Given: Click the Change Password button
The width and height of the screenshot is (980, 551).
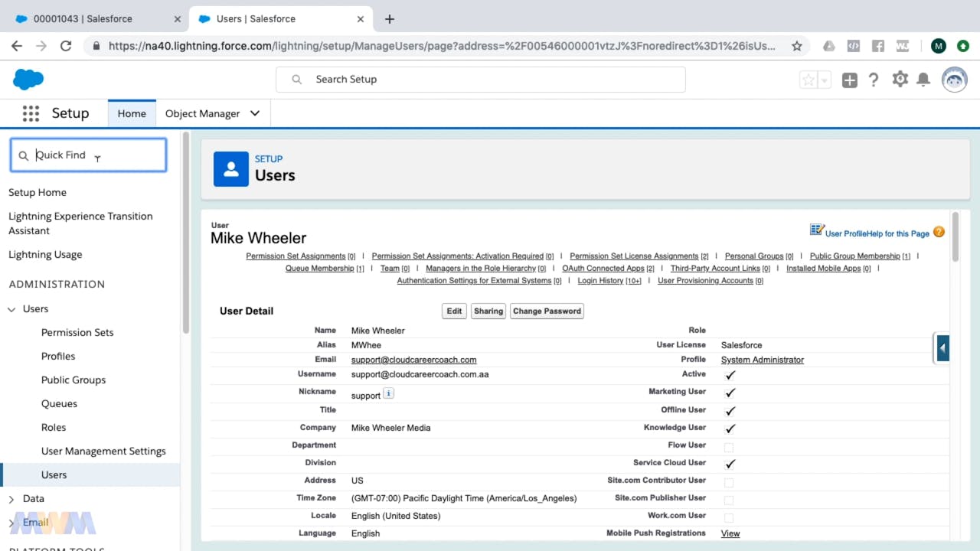Looking at the screenshot, I should 547,311.
